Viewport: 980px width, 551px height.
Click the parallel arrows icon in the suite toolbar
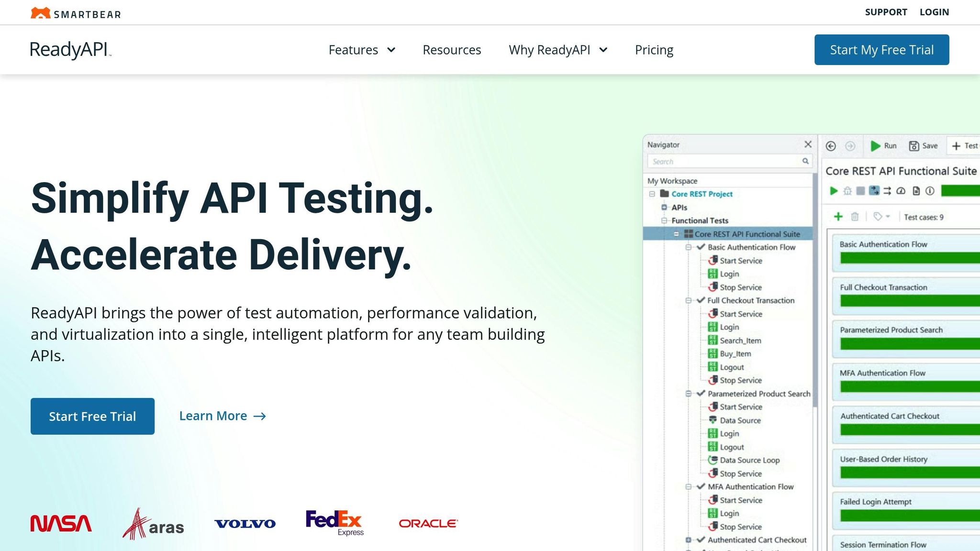[887, 191]
